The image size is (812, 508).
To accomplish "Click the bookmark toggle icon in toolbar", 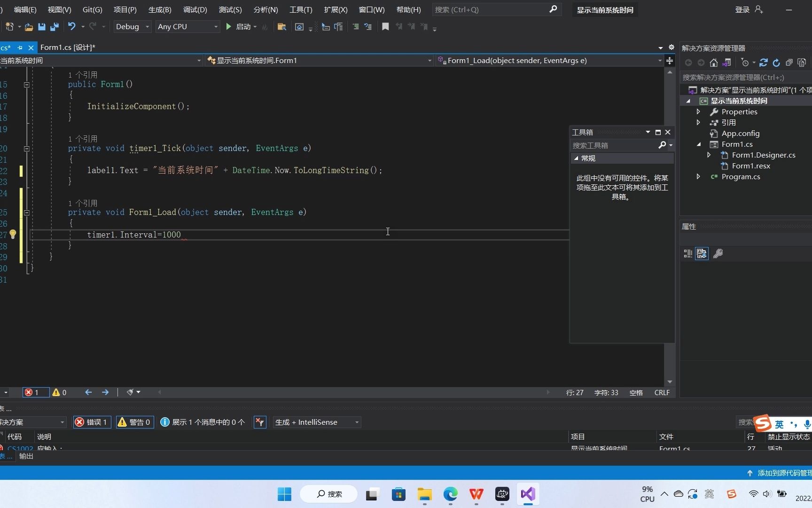I will coord(385,27).
